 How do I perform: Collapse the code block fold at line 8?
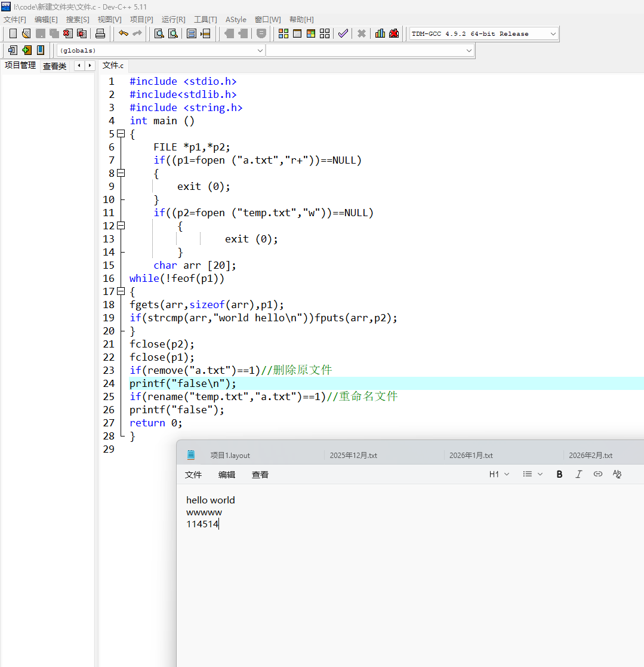[121, 173]
